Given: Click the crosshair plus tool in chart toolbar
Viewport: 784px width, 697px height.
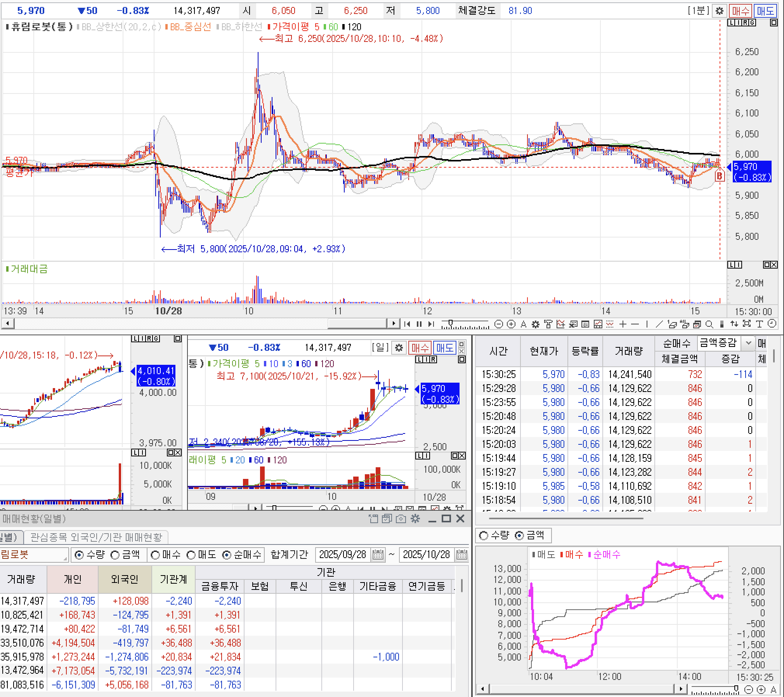Looking at the screenshot, I should 623,324.
